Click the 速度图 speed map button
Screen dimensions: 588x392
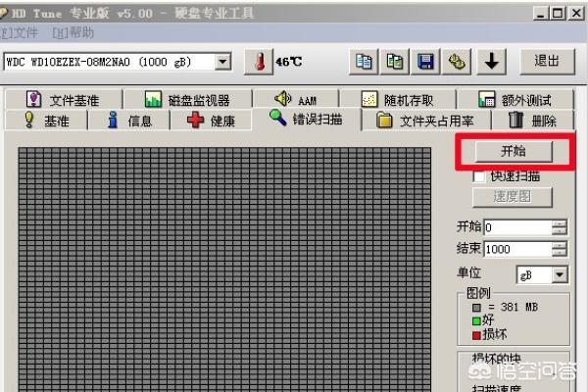coord(513,197)
